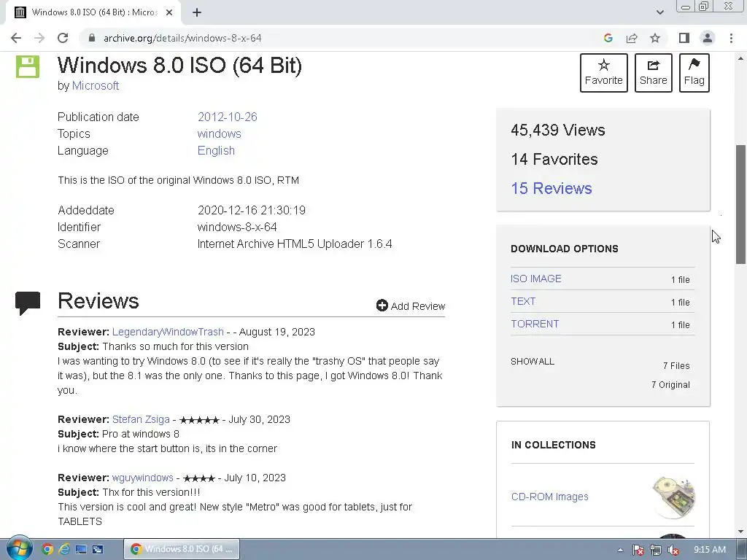747x560 pixels.
Task: Click the Reviews speech bubble icon
Action: coord(28,303)
